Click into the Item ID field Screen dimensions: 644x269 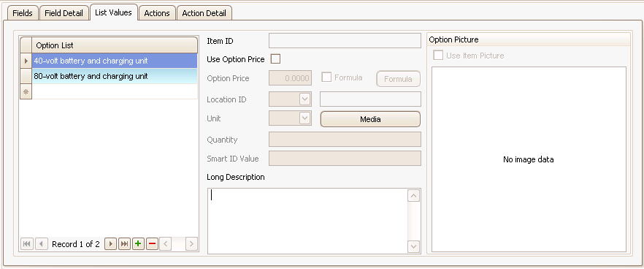click(x=345, y=41)
